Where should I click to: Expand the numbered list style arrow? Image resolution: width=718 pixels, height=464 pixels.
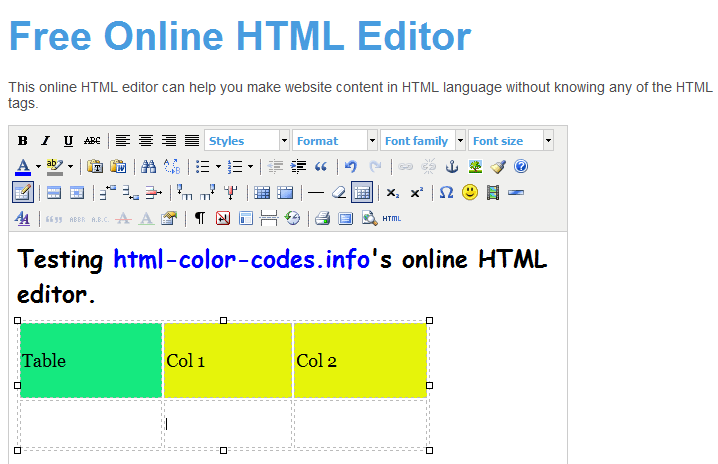tap(250, 167)
